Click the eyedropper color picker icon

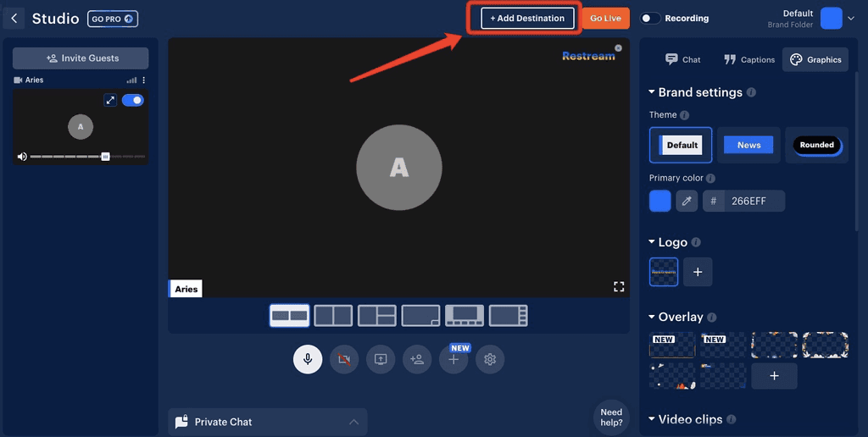[x=687, y=201]
